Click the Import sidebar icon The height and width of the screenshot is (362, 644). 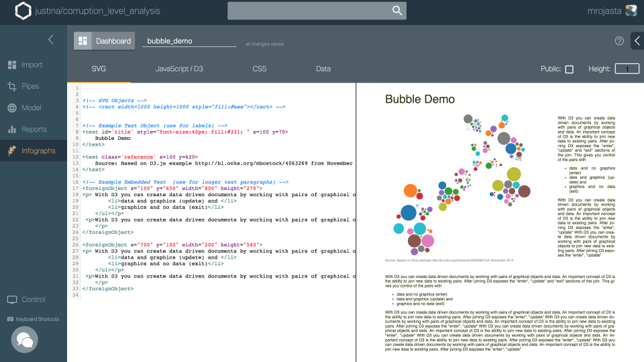(x=12, y=65)
